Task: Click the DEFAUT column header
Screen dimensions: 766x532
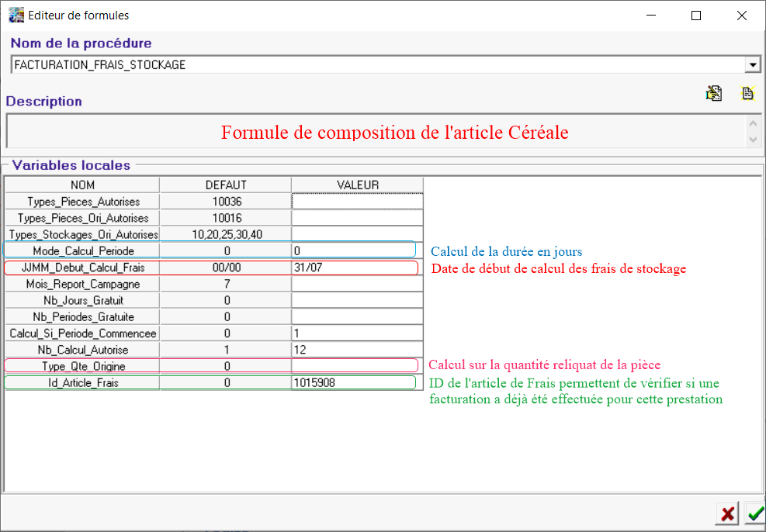Action: pyautogui.click(x=225, y=185)
